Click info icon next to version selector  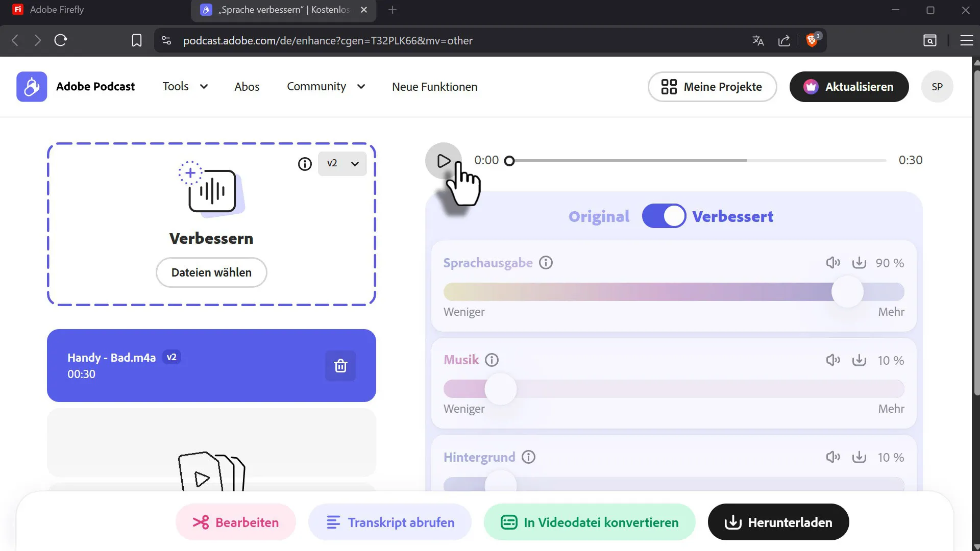point(305,164)
